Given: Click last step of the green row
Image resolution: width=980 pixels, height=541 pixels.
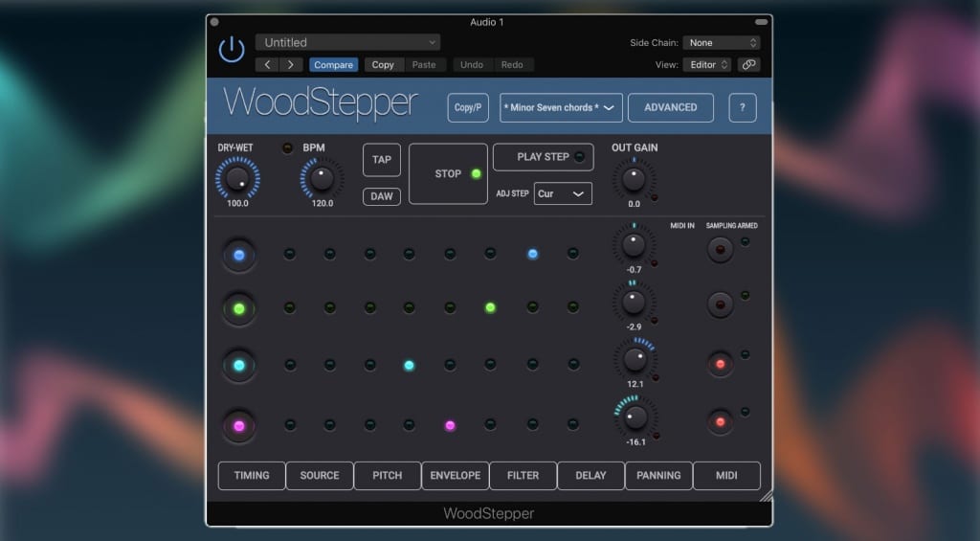Looking at the screenshot, I should click(572, 307).
